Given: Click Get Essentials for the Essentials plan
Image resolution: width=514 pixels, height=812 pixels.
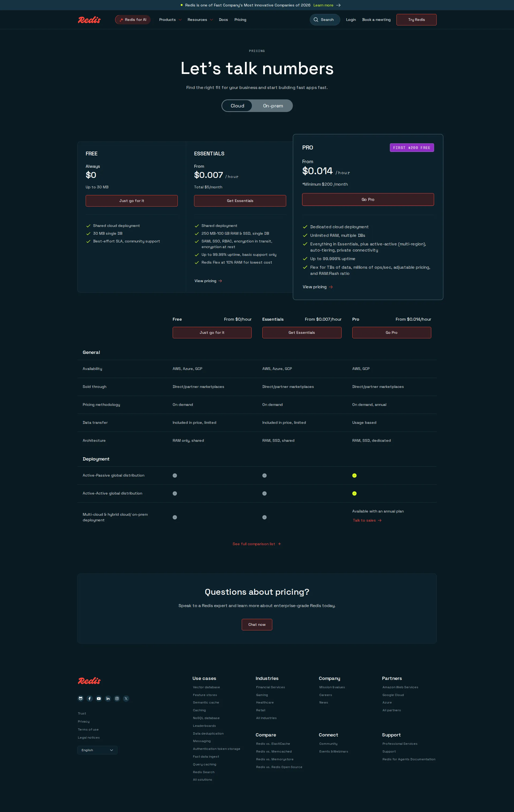Looking at the screenshot, I should coord(240,201).
